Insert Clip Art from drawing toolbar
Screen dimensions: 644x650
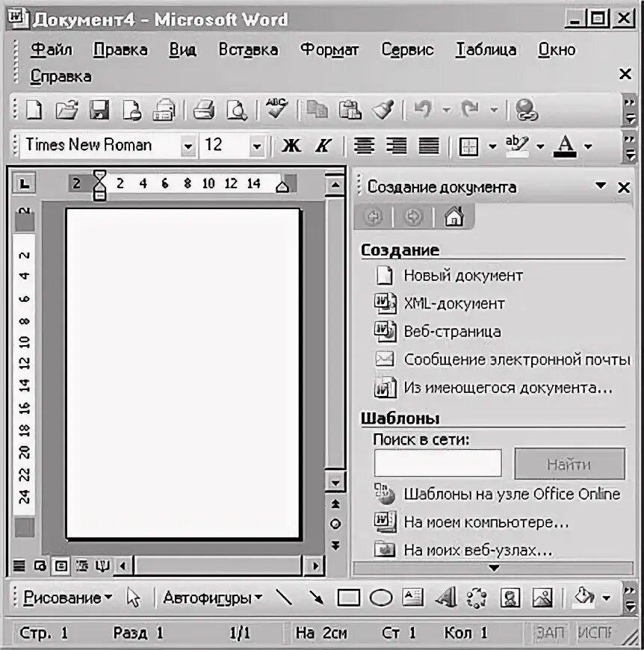coord(510,598)
